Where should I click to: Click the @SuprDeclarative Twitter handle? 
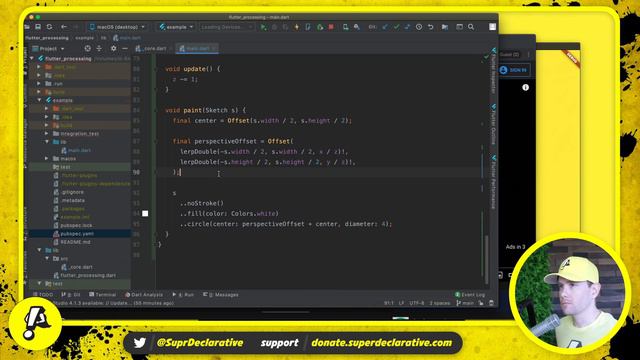[x=200, y=343]
